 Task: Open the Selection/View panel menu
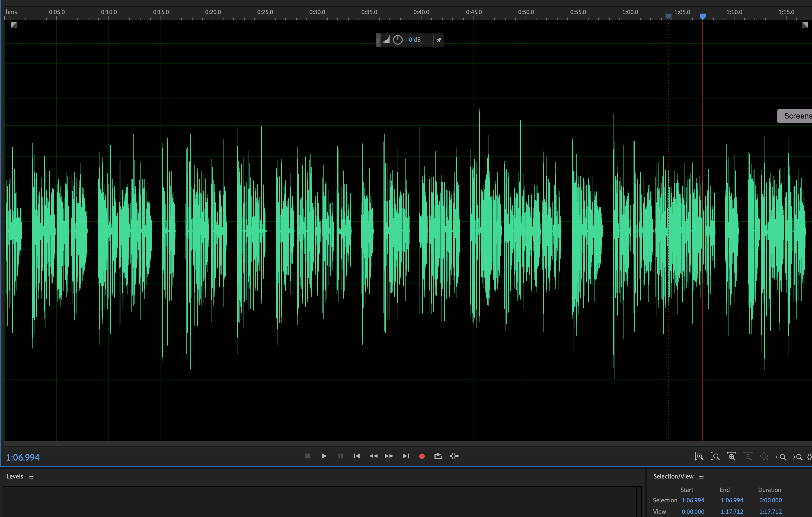pos(702,476)
